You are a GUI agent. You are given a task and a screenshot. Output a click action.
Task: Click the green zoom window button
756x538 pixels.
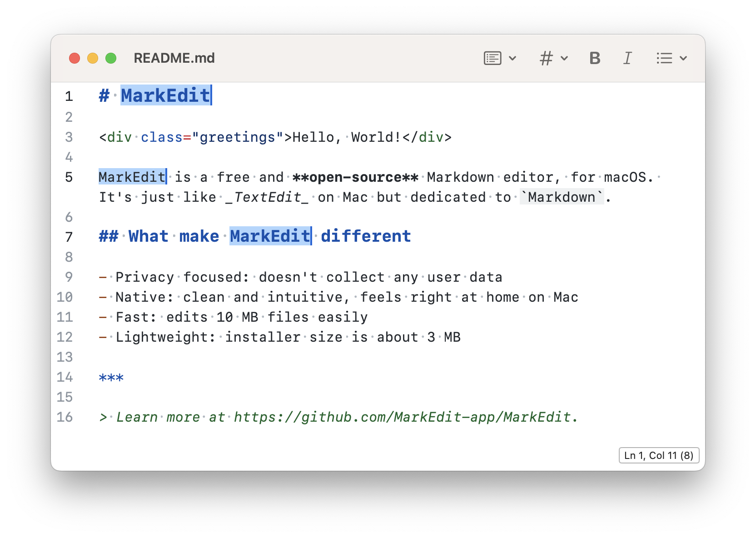coord(111,58)
